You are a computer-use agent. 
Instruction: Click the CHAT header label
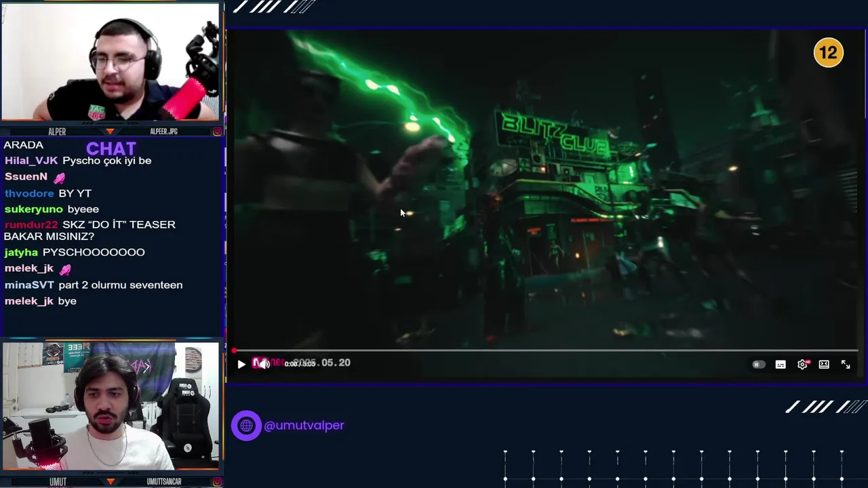(x=111, y=148)
